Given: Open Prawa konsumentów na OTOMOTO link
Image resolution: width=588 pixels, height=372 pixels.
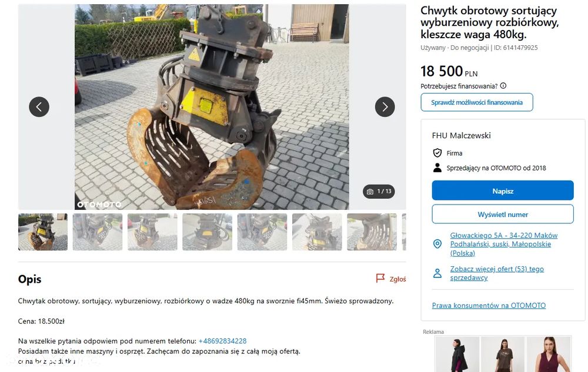Looking at the screenshot, I should pyautogui.click(x=489, y=306).
